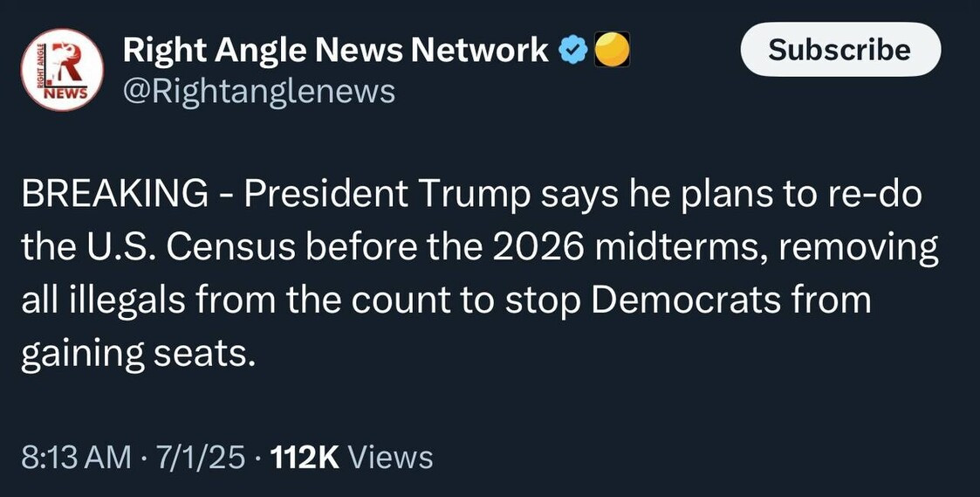This screenshot has height=497, width=980.
Task: Open the Right Angle News Network display name
Action: point(336,51)
